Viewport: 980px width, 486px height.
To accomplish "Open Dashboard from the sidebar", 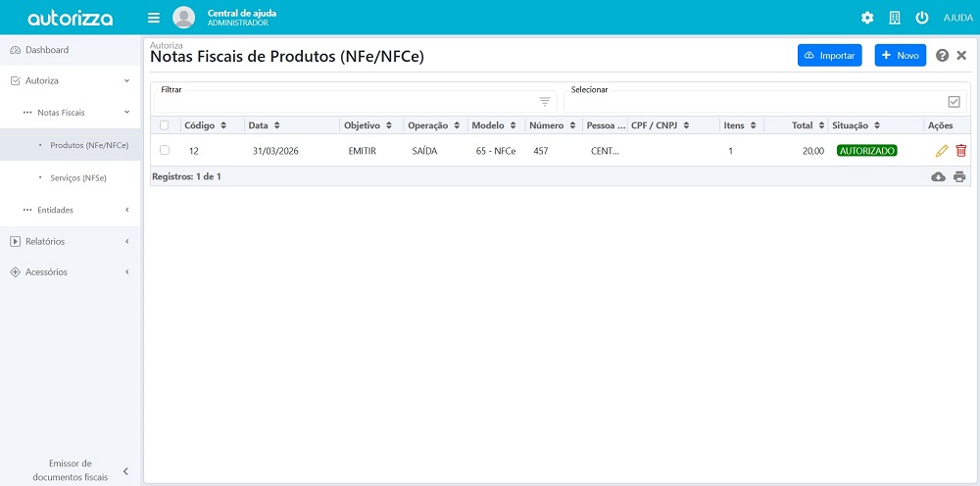I will (47, 50).
